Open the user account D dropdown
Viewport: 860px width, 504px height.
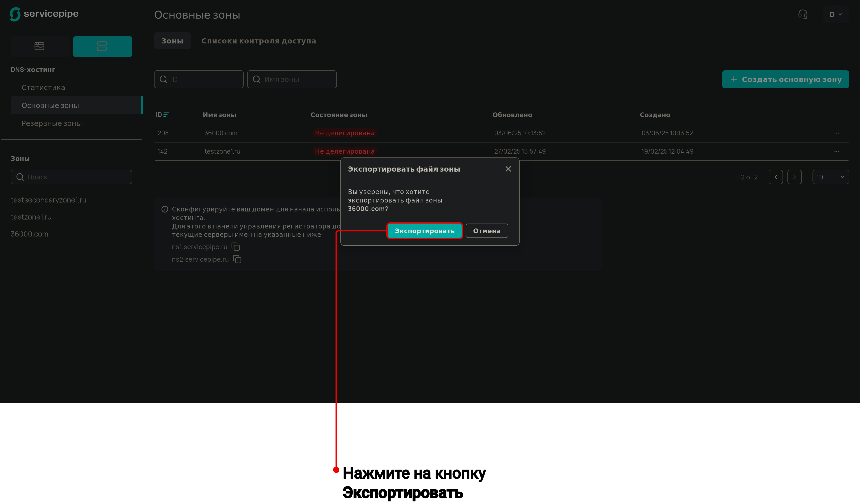click(835, 14)
